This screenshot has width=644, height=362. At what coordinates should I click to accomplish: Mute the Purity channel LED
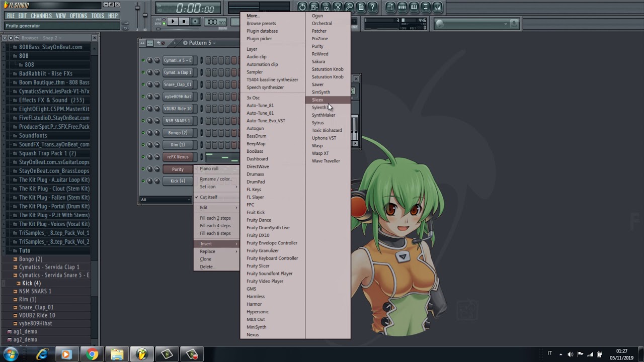tap(143, 169)
